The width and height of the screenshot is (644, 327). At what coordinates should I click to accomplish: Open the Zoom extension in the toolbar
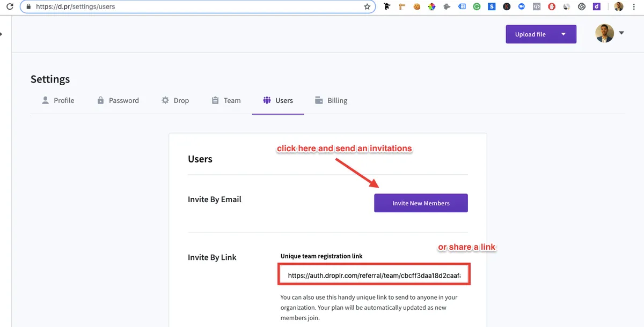coord(522,7)
